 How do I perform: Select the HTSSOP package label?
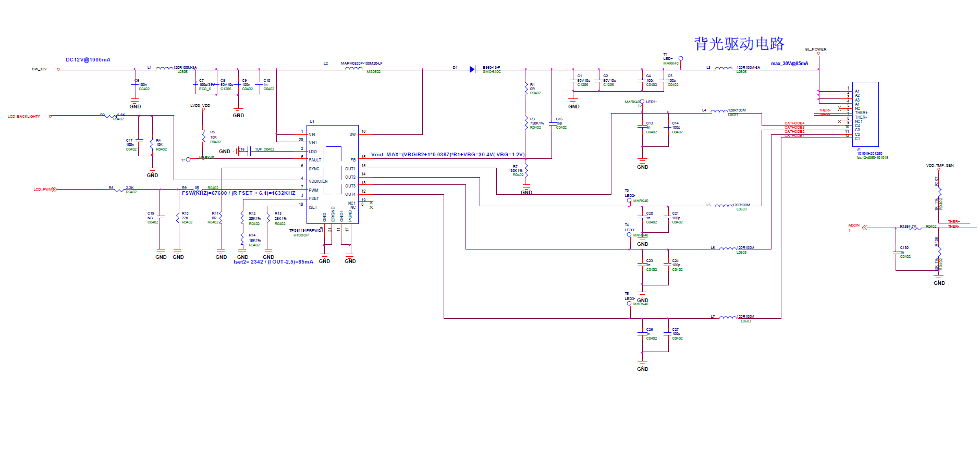point(301,235)
